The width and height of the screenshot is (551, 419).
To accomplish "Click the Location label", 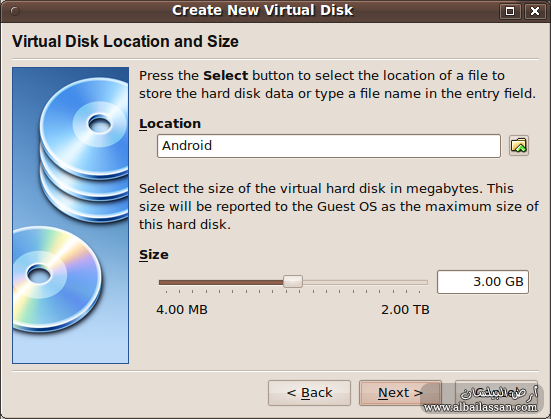I will coord(170,124).
